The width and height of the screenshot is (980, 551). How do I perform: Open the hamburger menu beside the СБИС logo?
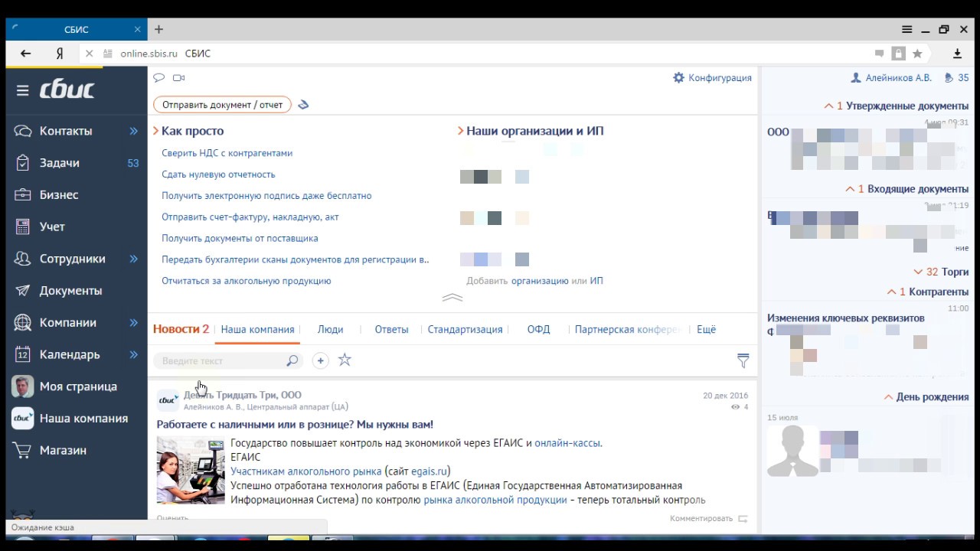click(x=22, y=90)
